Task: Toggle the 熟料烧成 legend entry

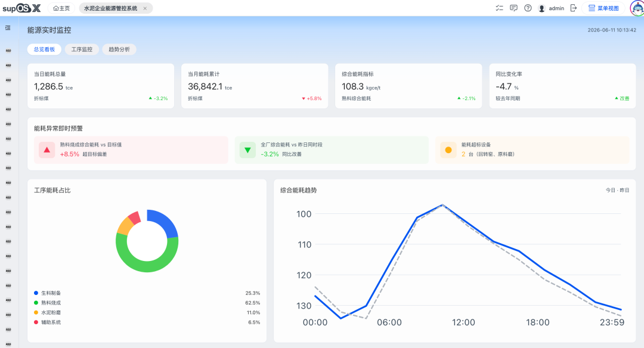Action: coord(48,303)
